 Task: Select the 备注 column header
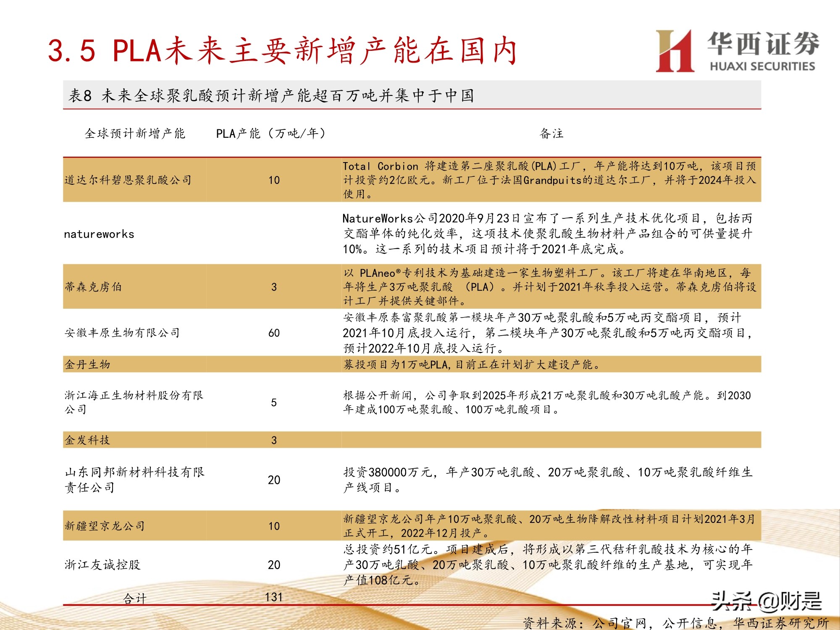click(x=552, y=134)
